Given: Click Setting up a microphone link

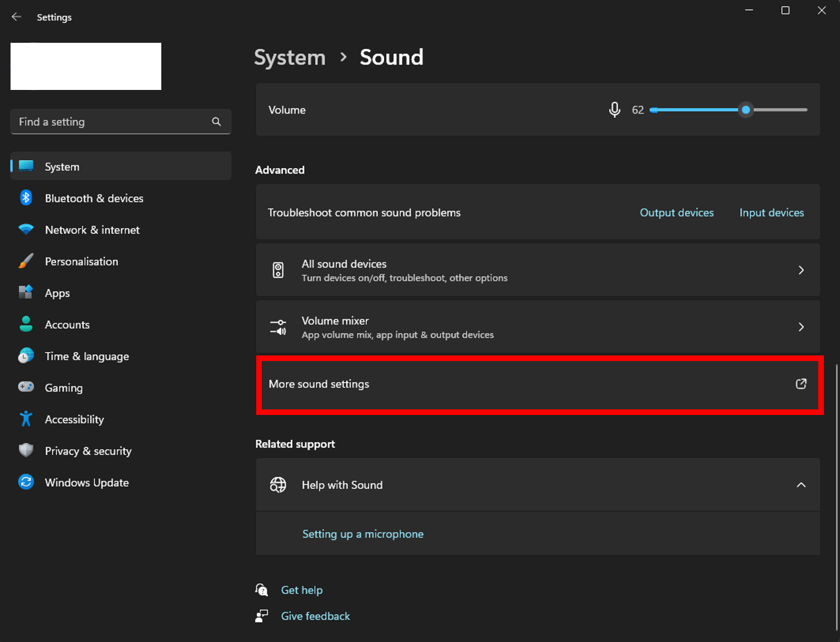Looking at the screenshot, I should (x=362, y=533).
